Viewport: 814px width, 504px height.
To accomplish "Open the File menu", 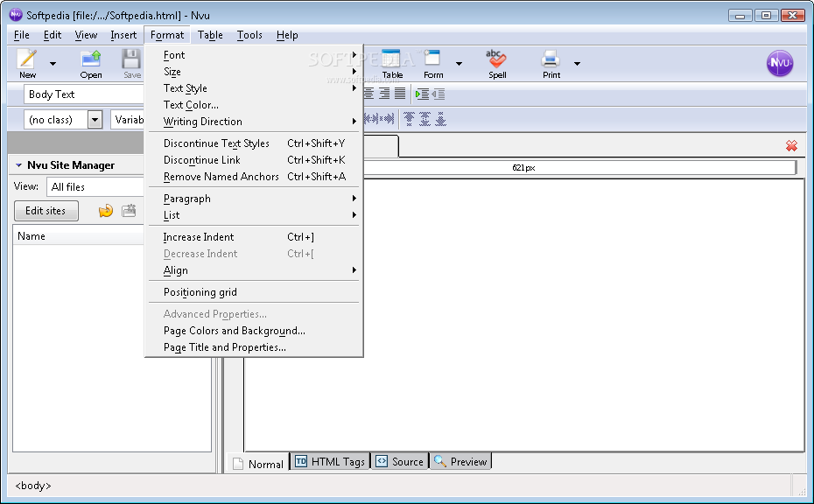I will coord(21,35).
